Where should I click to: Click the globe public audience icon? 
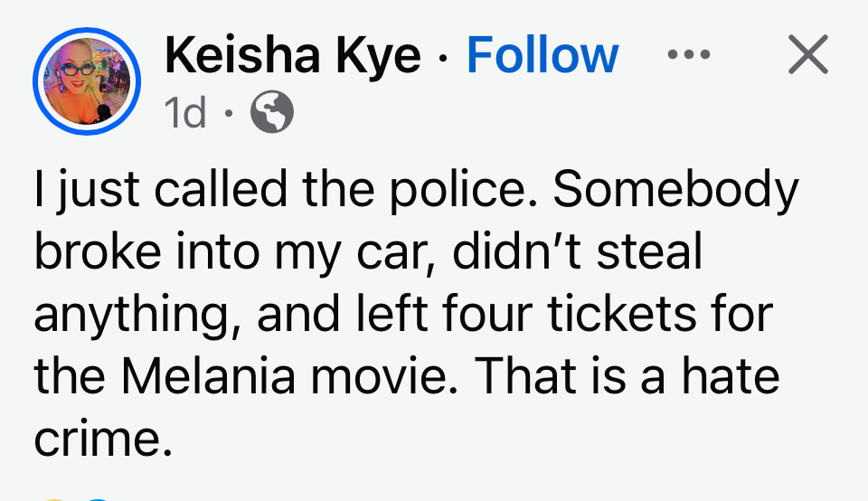point(271,112)
